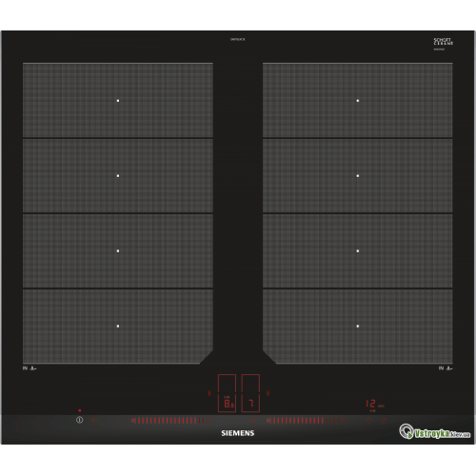Screen dimensions: 476x476
Task: Click center dot of top-right cooking zone
Action: (358, 101)
